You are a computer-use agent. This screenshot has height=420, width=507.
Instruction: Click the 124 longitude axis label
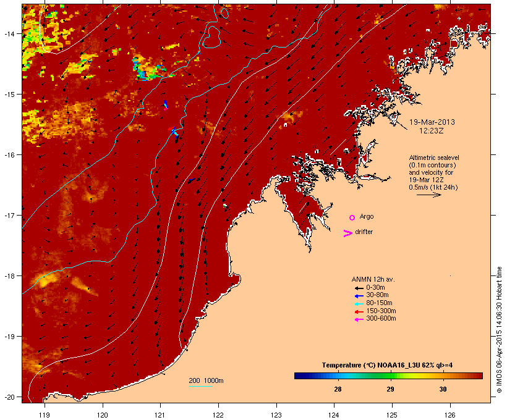coord(334,415)
